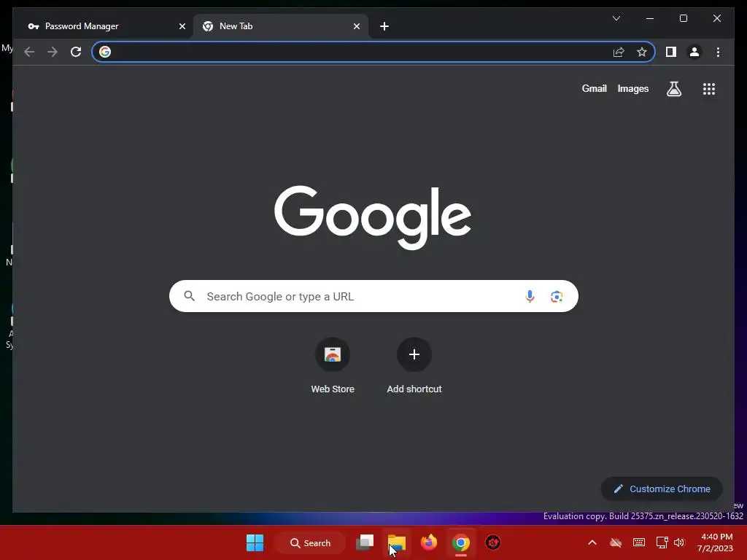This screenshot has width=747, height=560.
Task: Maximize the Chrome window
Action: click(x=683, y=18)
